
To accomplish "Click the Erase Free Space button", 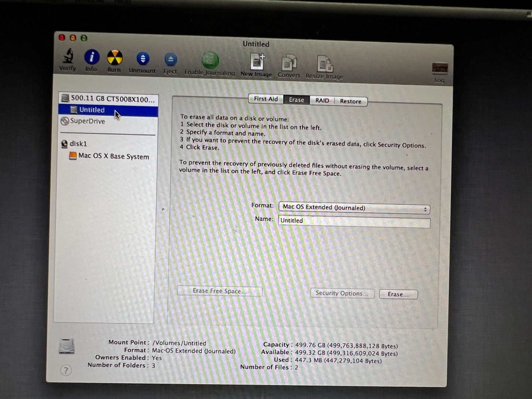I will [x=220, y=291].
